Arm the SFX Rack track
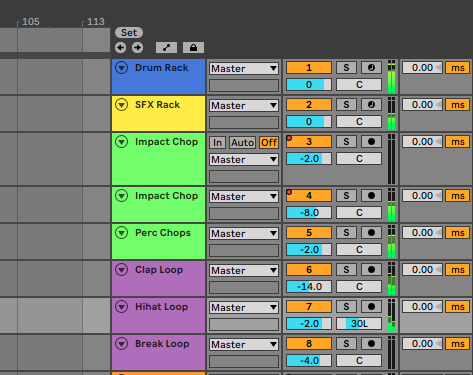This screenshot has height=375, width=473. 371,105
